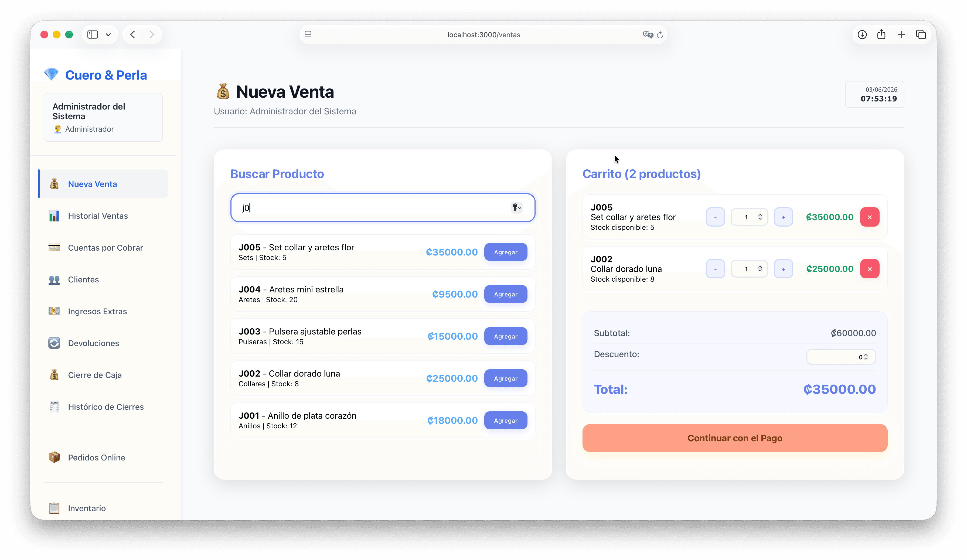Increase quantity of J002 in cart

783,269
